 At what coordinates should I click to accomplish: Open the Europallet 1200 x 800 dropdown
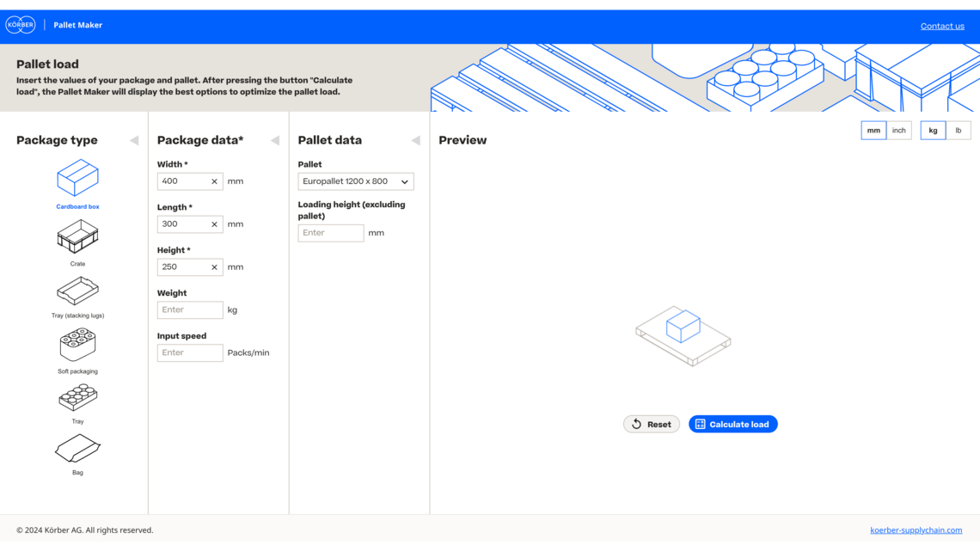356,181
